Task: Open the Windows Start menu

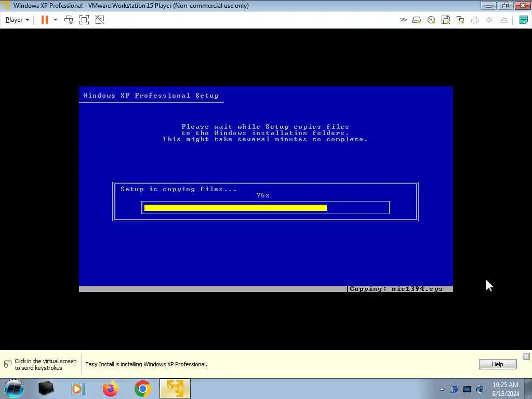Action: point(14,389)
